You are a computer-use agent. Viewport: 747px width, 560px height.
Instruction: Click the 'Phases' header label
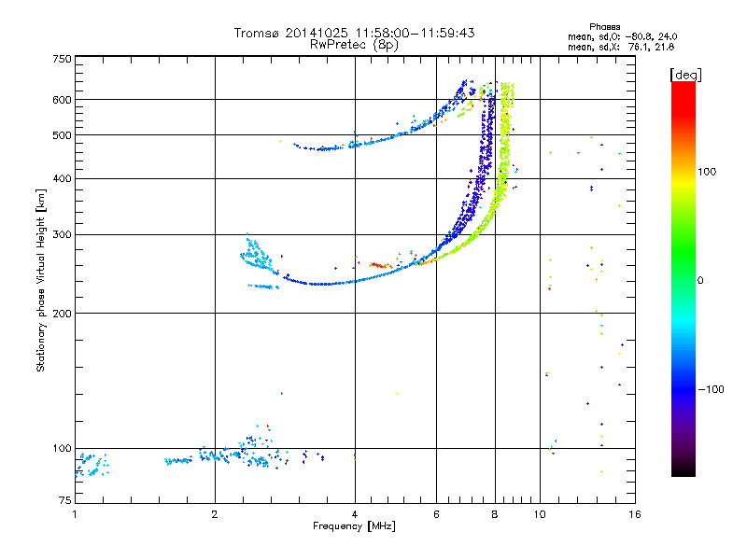point(604,27)
